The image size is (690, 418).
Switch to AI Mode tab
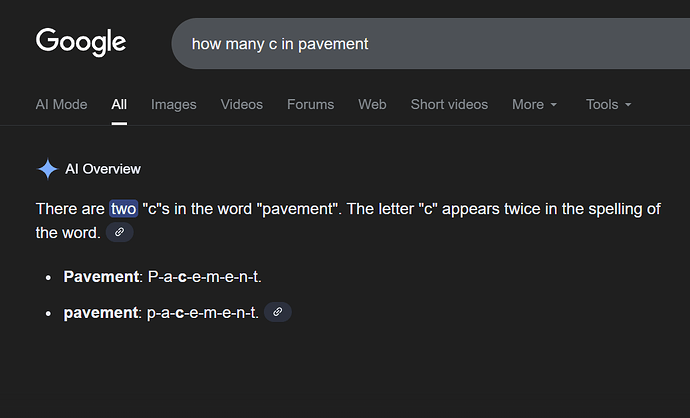(x=62, y=104)
